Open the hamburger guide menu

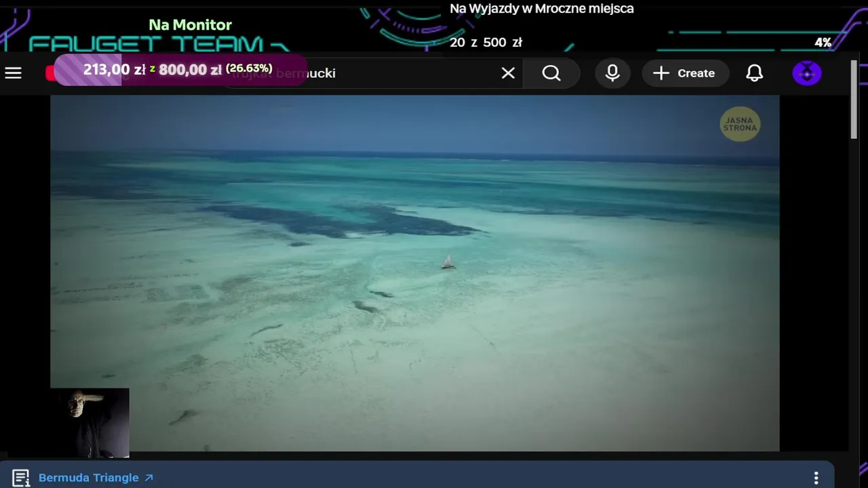click(14, 73)
